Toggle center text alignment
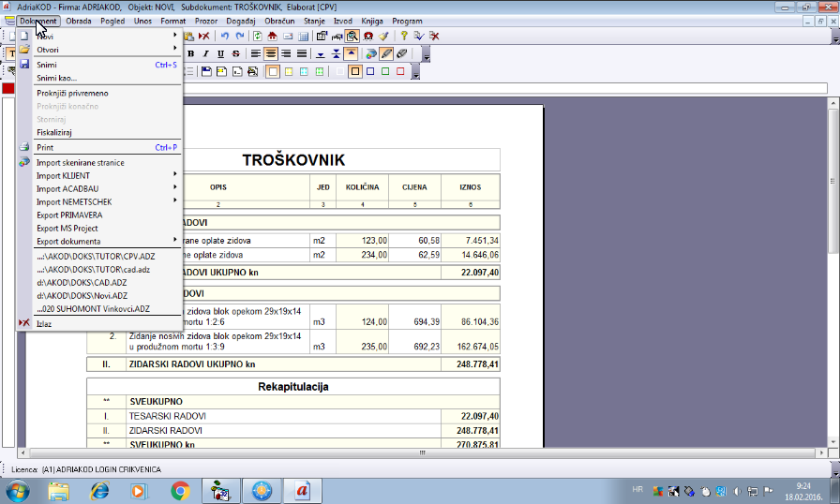Screen dimensions: 840x504 271,53
